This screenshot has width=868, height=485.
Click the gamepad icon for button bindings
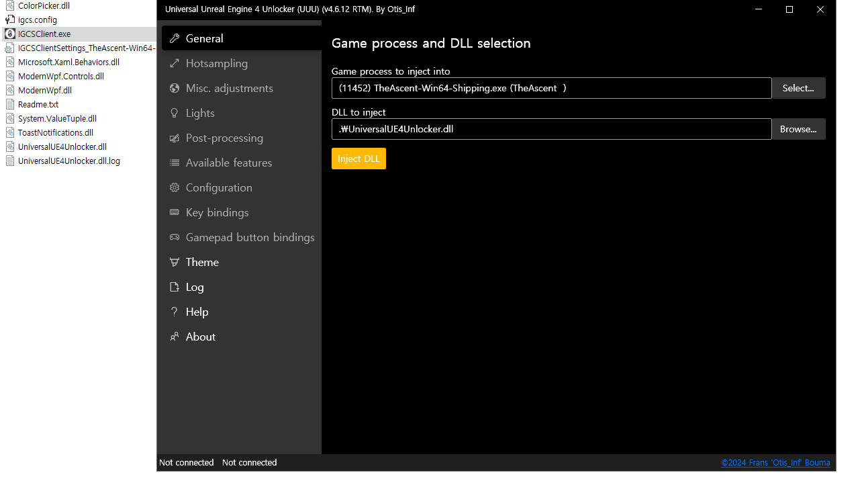click(175, 237)
